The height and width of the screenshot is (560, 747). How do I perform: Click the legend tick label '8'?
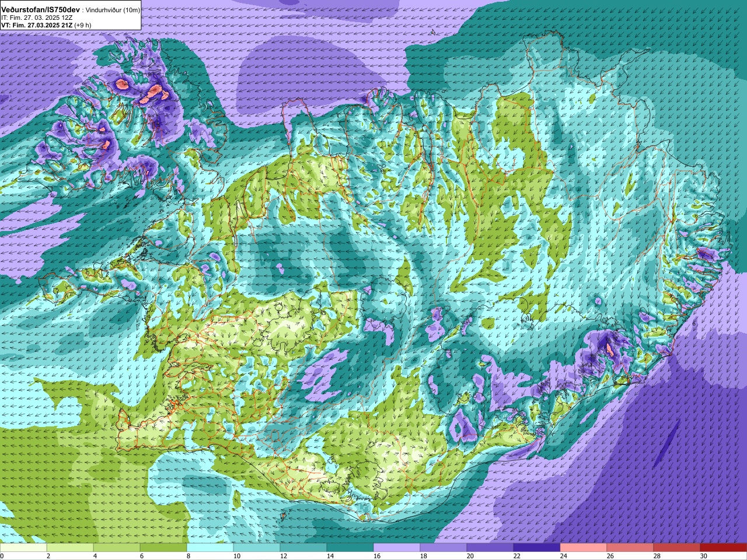tap(189, 556)
